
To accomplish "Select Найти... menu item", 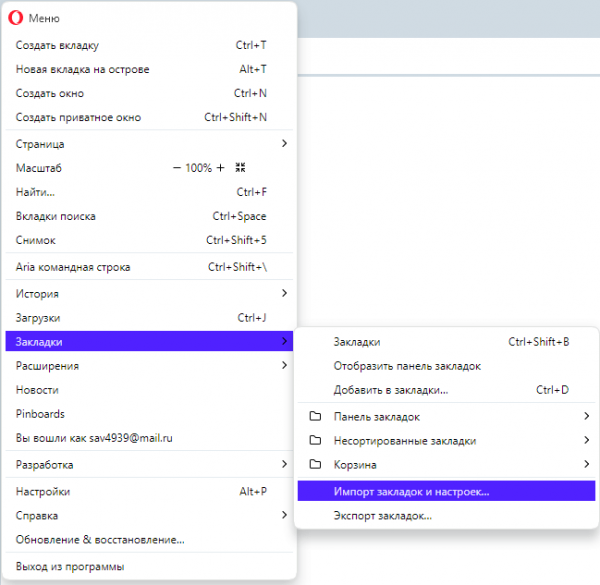I will (x=149, y=192).
